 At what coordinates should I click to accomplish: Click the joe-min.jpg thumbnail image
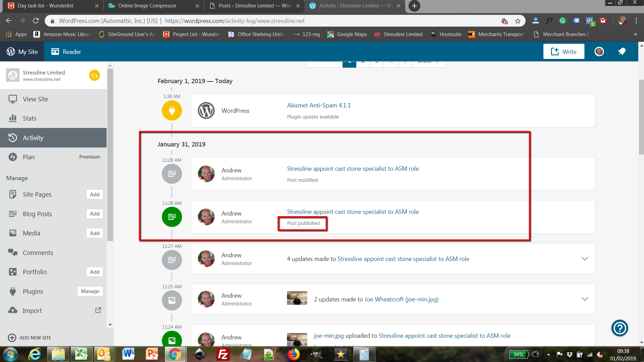[297, 298]
